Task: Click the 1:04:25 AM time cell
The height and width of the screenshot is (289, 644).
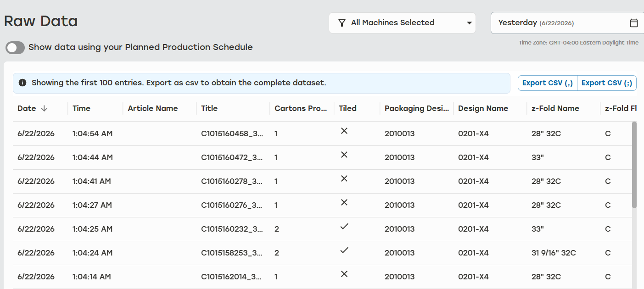Action: point(93,229)
